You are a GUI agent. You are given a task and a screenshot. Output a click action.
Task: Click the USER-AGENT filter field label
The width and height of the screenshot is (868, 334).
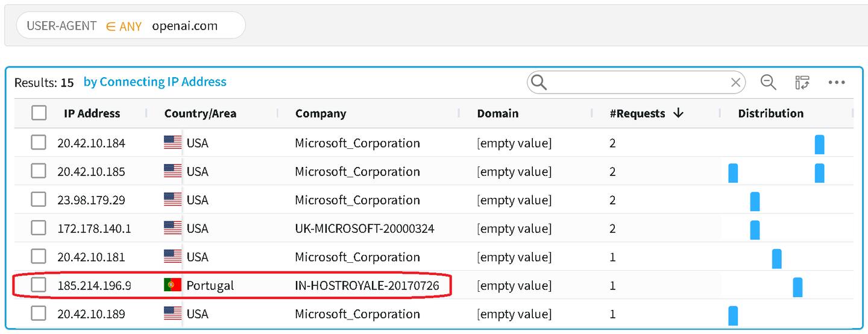pyautogui.click(x=61, y=26)
